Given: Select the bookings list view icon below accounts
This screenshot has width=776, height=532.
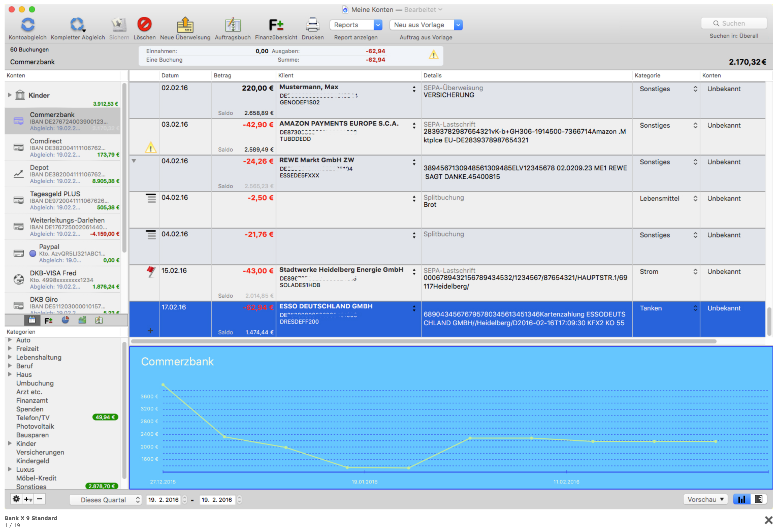Looking at the screenshot, I should click(32, 320).
